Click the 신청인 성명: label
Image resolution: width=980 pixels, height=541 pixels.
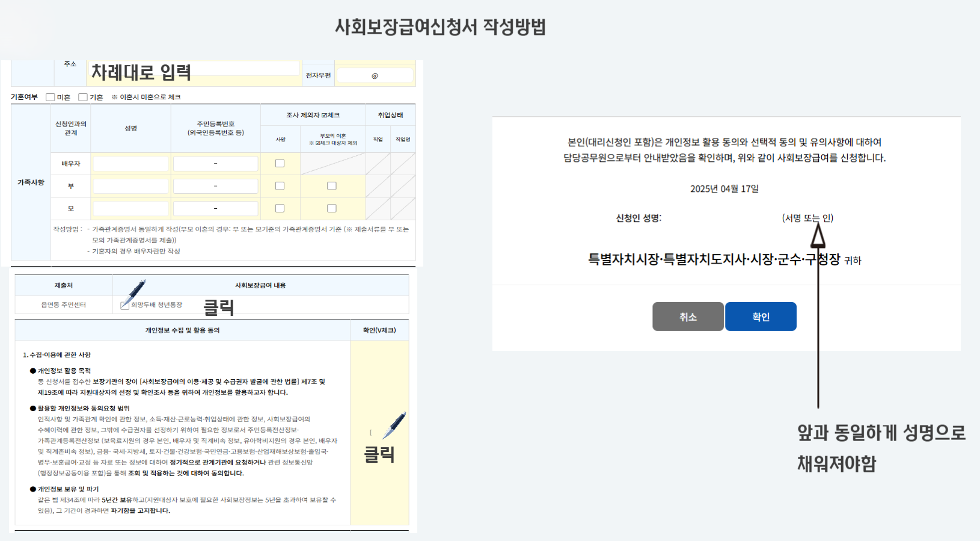639,218
